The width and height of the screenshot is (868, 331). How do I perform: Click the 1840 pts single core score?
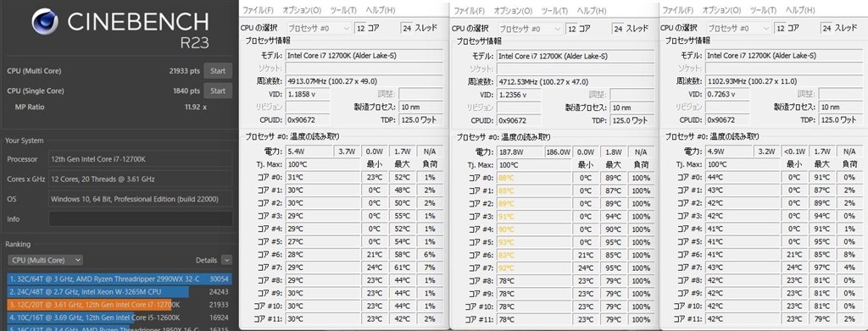tap(186, 91)
